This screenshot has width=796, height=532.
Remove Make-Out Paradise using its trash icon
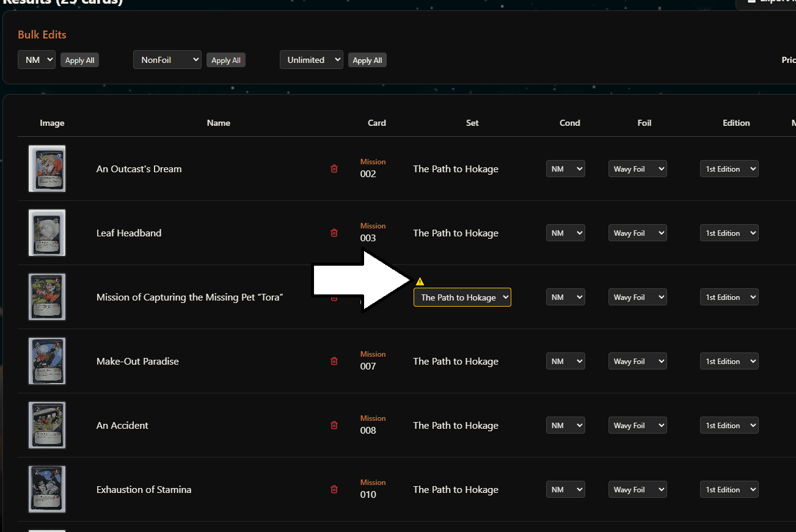tap(334, 361)
